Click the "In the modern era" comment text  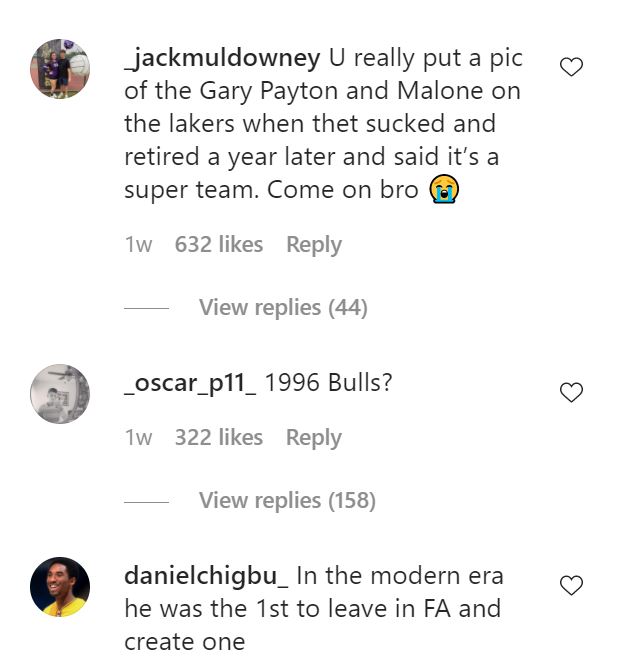400,576
